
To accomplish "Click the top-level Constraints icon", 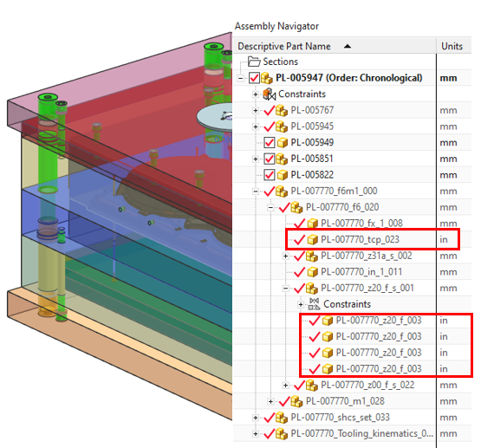I will point(270,94).
